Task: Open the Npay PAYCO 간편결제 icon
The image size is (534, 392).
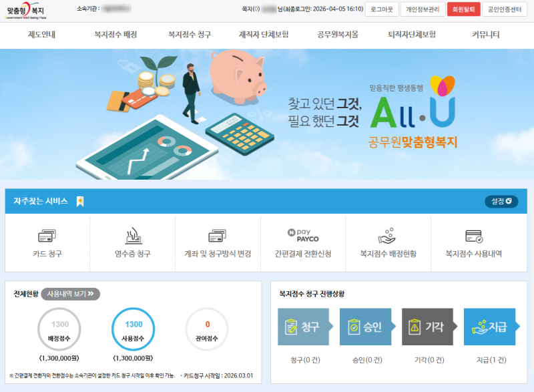Action: tap(303, 235)
